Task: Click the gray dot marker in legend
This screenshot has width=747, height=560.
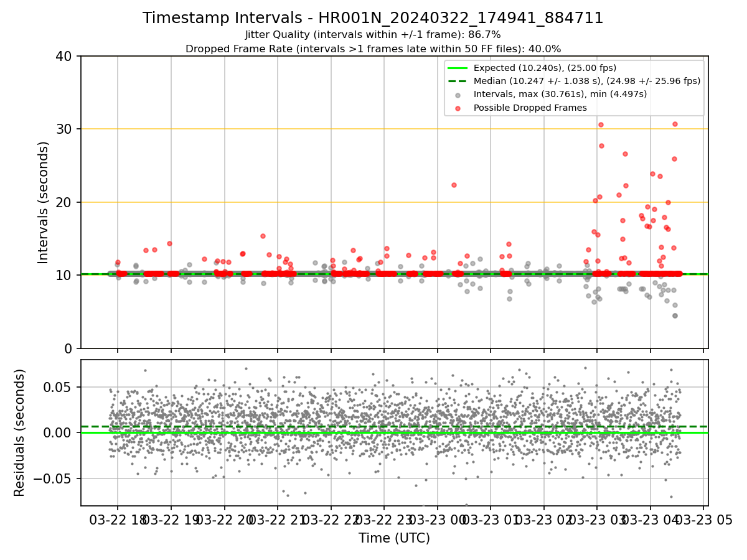Action: pos(458,95)
